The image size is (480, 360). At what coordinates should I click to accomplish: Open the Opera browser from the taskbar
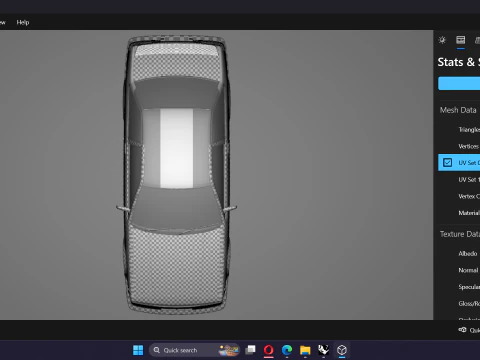[269, 350]
